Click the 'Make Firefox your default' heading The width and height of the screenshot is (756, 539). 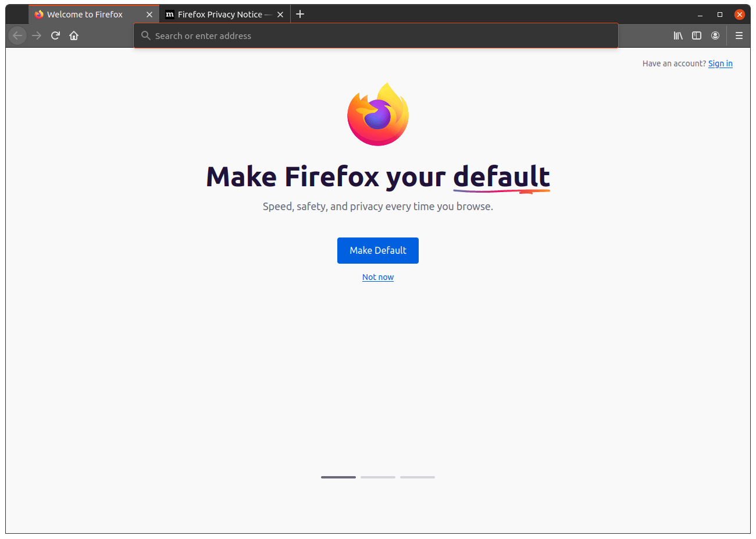pyautogui.click(x=378, y=177)
